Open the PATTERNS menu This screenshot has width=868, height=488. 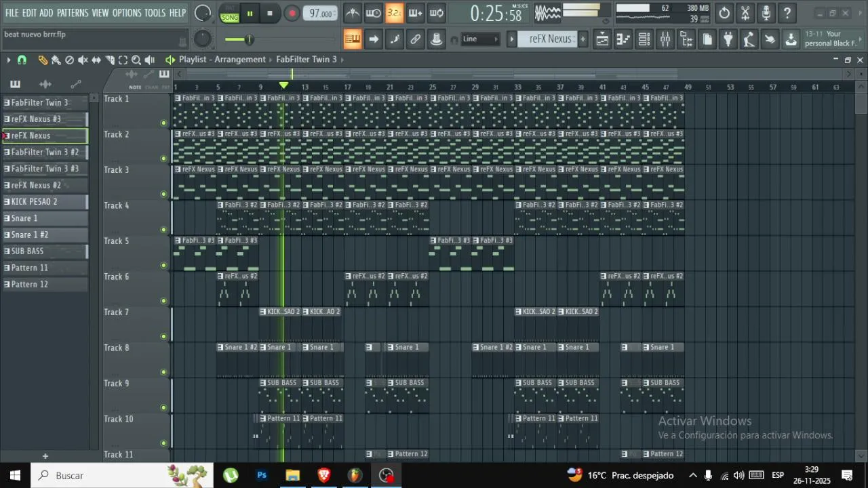[73, 13]
